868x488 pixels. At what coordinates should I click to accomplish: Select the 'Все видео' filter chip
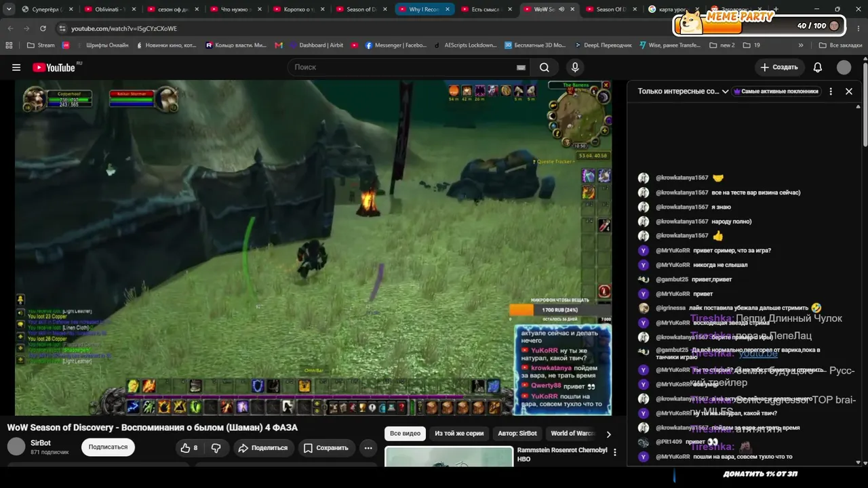(405, 434)
